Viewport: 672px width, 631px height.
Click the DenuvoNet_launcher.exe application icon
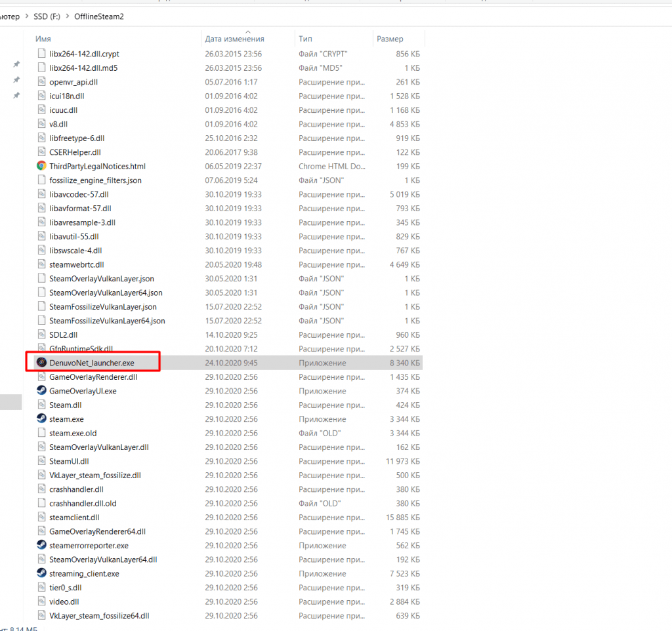41,363
